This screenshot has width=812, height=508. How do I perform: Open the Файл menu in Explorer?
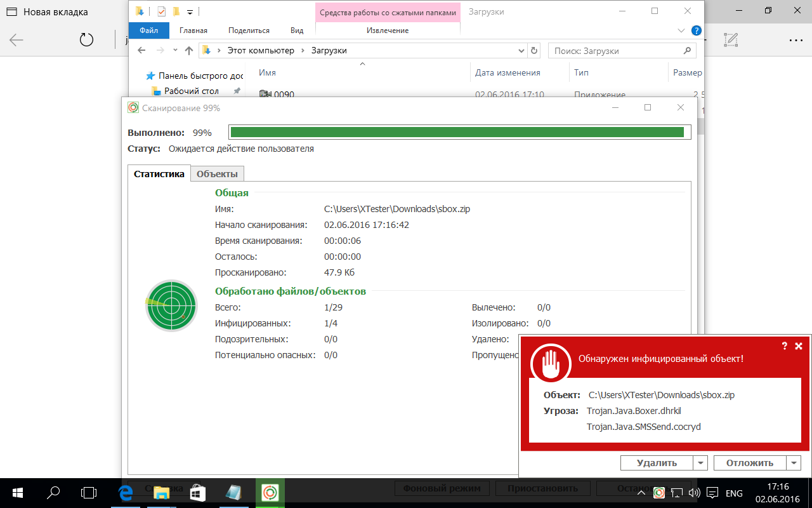[x=149, y=30]
